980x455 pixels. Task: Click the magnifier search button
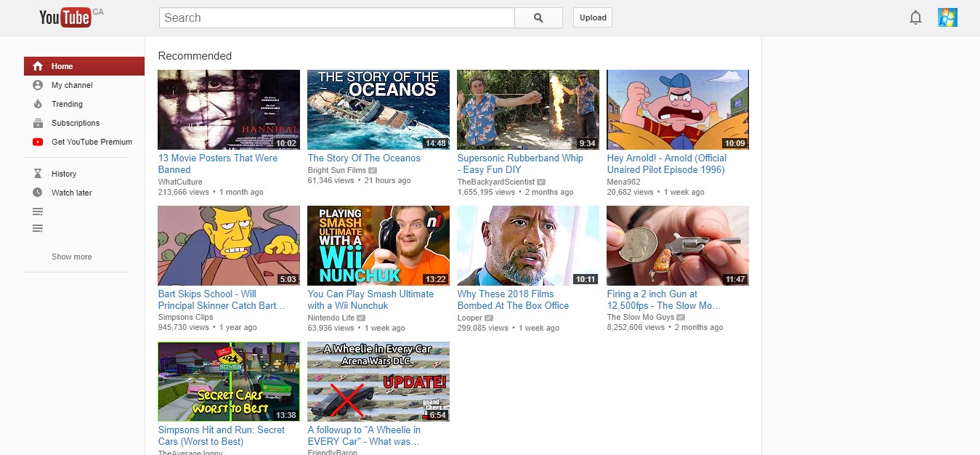pyautogui.click(x=538, y=18)
